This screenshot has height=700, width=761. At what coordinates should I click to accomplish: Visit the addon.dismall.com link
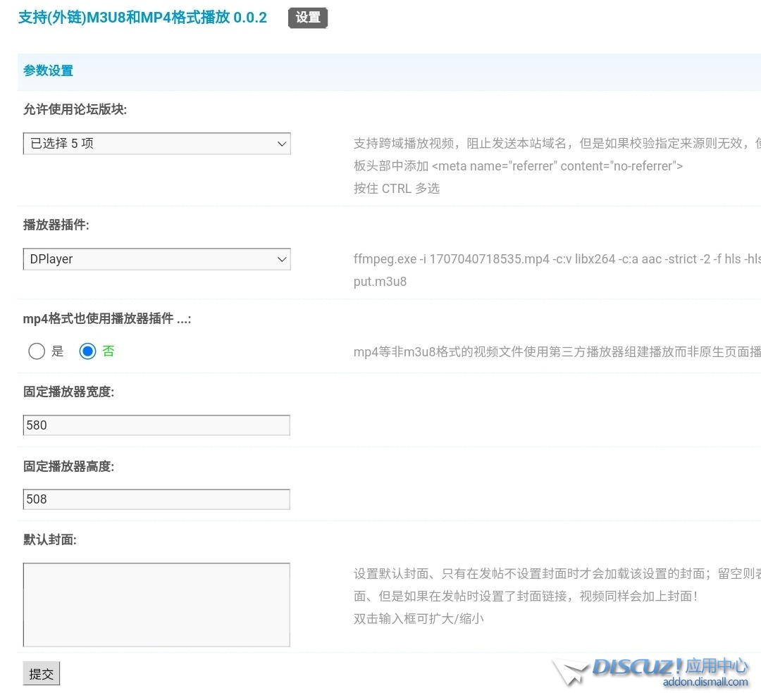pyautogui.click(x=705, y=682)
